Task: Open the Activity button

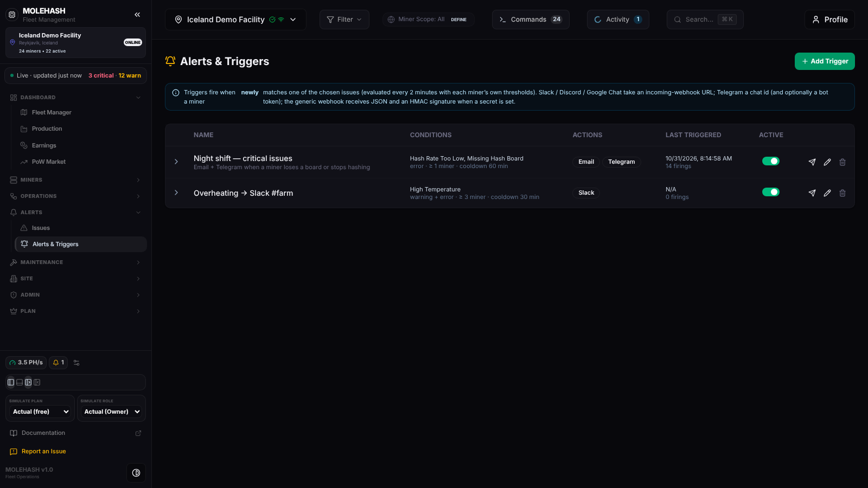Action: [618, 20]
